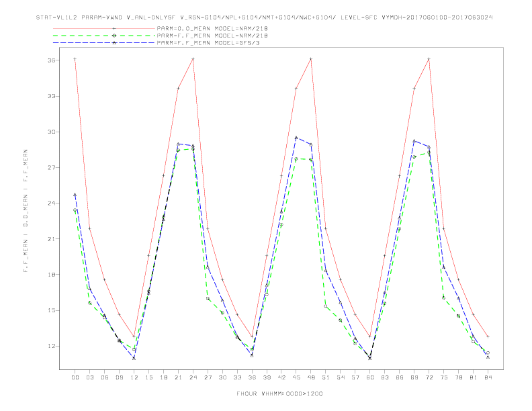Click x-axis forecast hour label 72
Image resolution: width=532 pixels, height=411 pixels.
pyautogui.click(x=429, y=377)
